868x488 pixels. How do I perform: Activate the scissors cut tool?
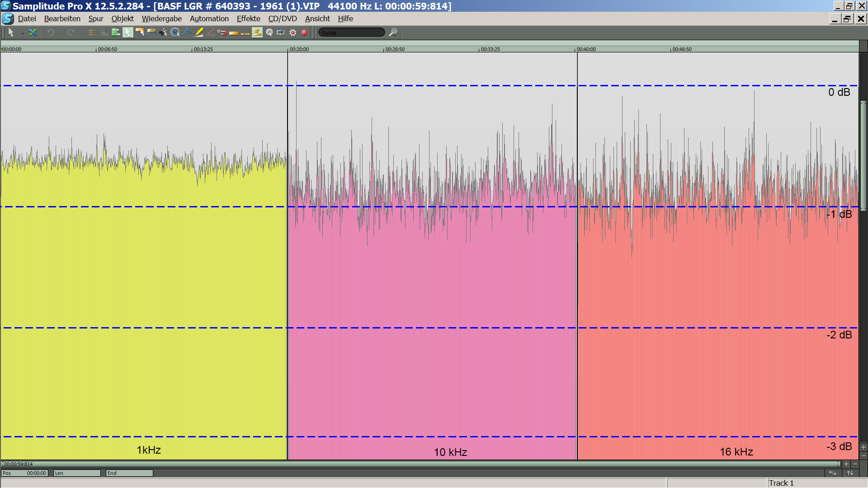pyautogui.click(x=163, y=33)
